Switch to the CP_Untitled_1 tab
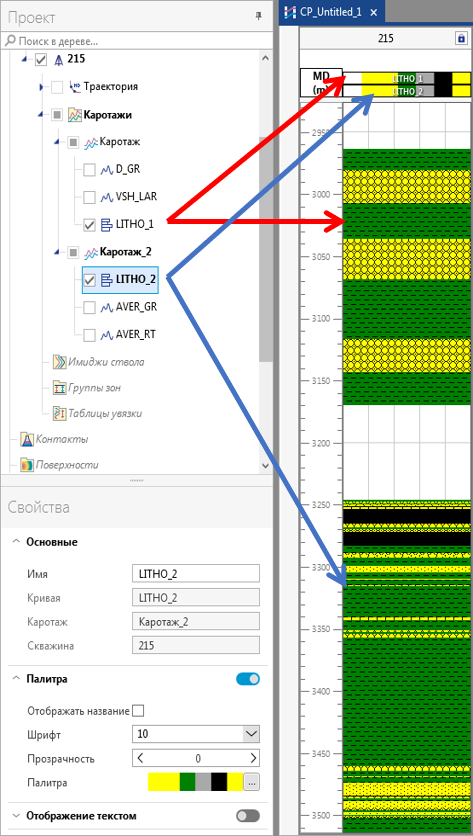The width and height of the screenshot is (473, 836). (331, 12)
